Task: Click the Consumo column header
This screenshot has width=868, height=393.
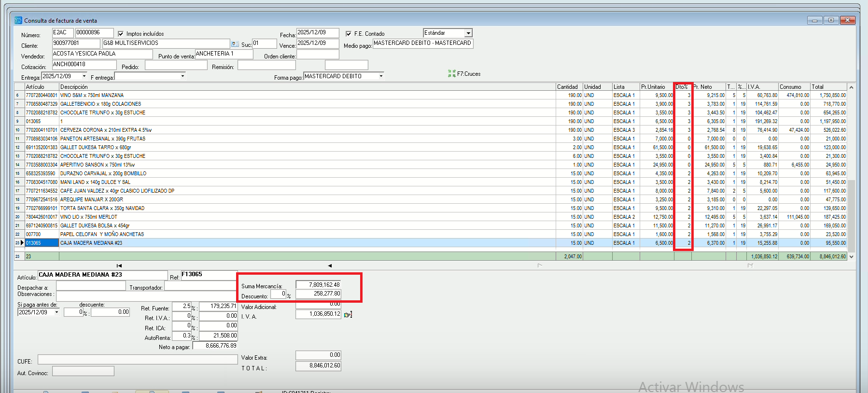Action: [x=794, y=87]
